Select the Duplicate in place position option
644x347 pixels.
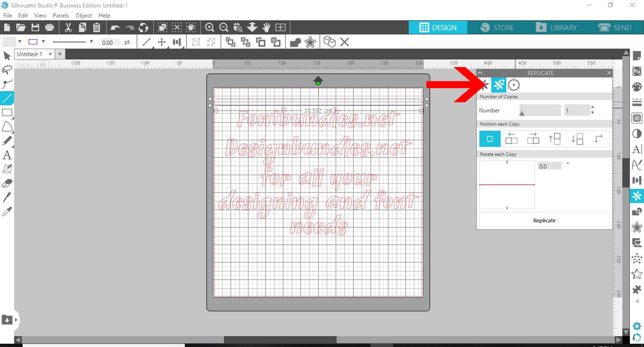coord(490,139)
